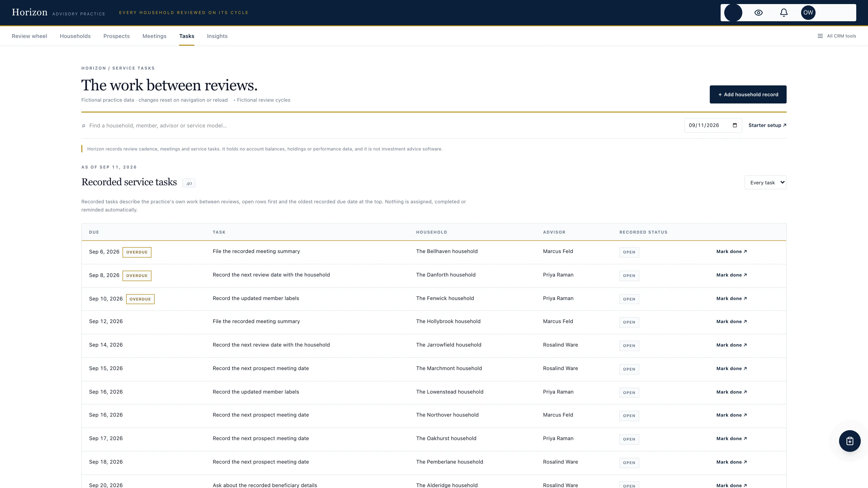
Task: Mark done the Jarrowfield household task
Action: [731, 345]
